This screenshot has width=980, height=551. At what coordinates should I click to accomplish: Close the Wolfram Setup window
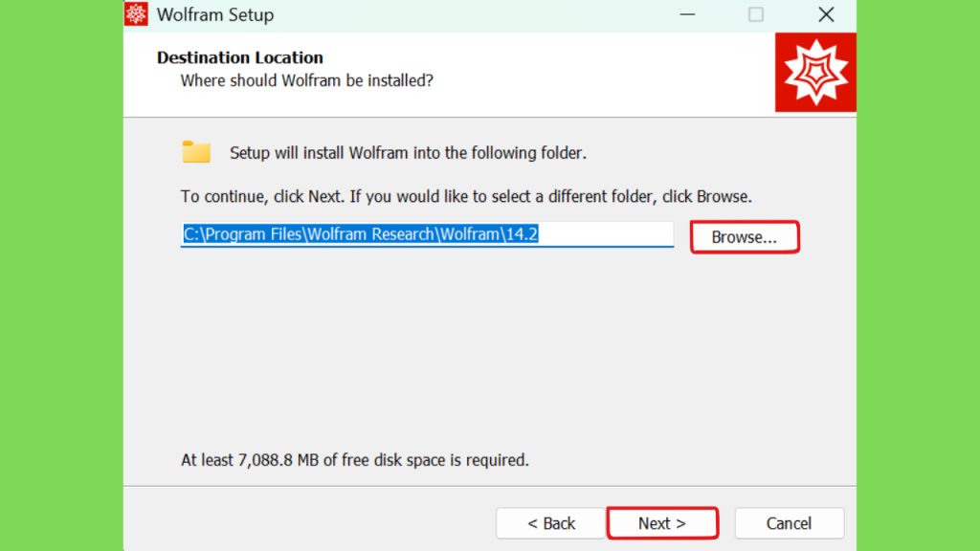[826, 14]
